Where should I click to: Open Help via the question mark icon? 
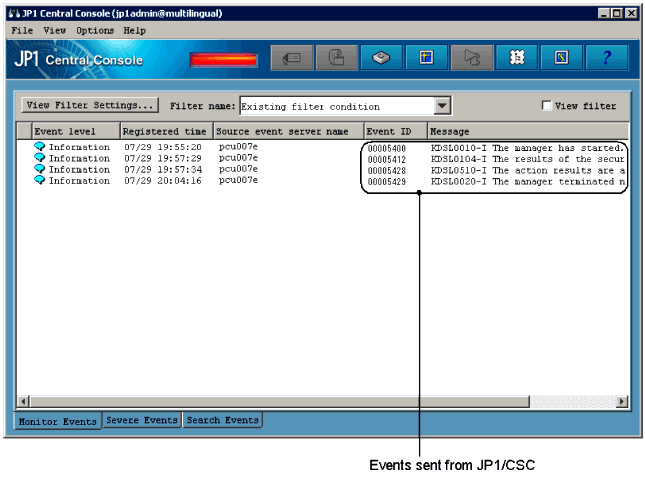(606, 59)
